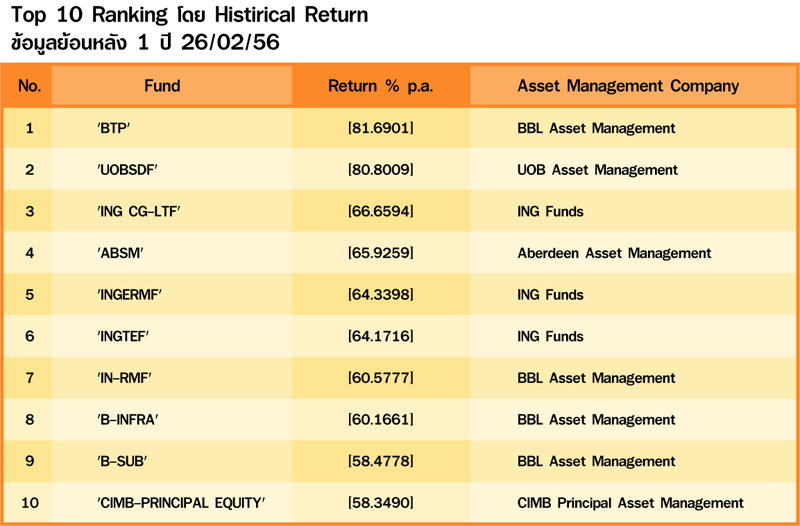
Task: Click the 'Asset Management Company' header
Action: 628,86
